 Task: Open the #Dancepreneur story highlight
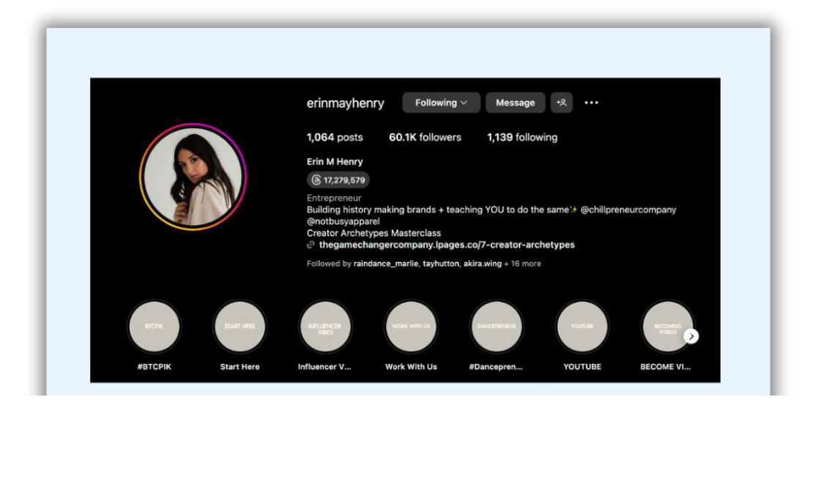(x=497, y=327)
